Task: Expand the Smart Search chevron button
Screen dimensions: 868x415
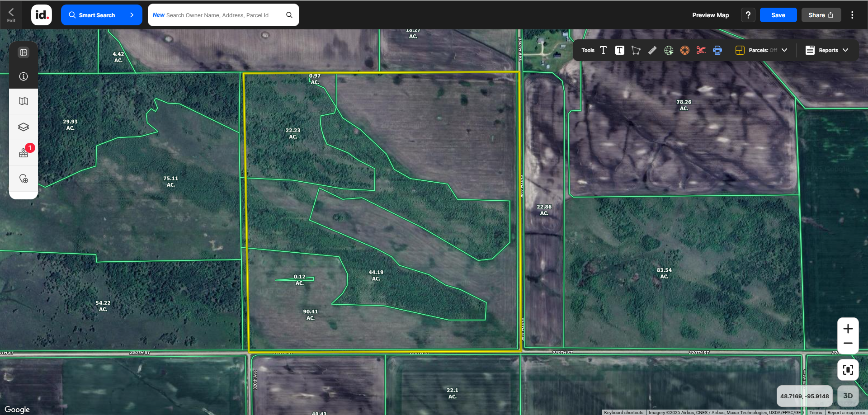Action: point(132,15)
